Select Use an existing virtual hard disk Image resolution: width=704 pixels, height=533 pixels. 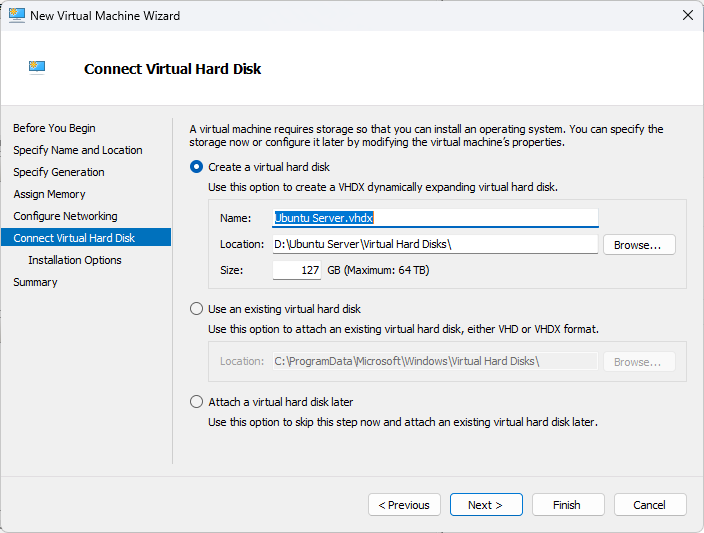(197, 309)
